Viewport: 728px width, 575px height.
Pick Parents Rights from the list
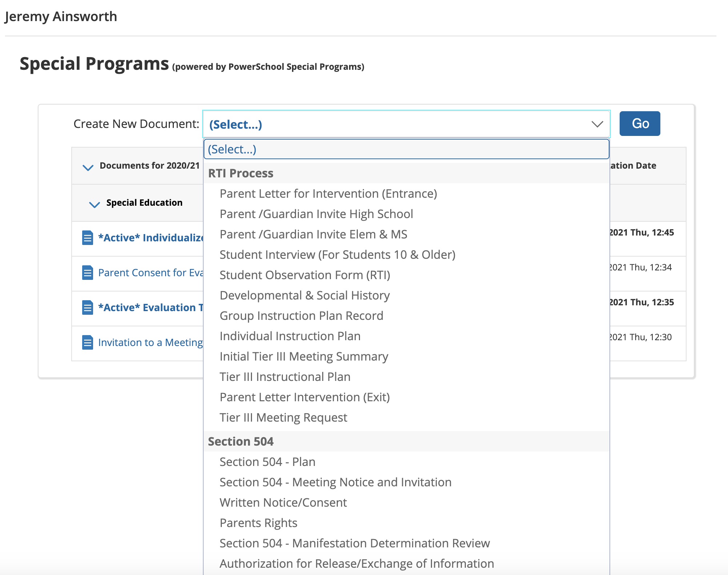(258, 523)
